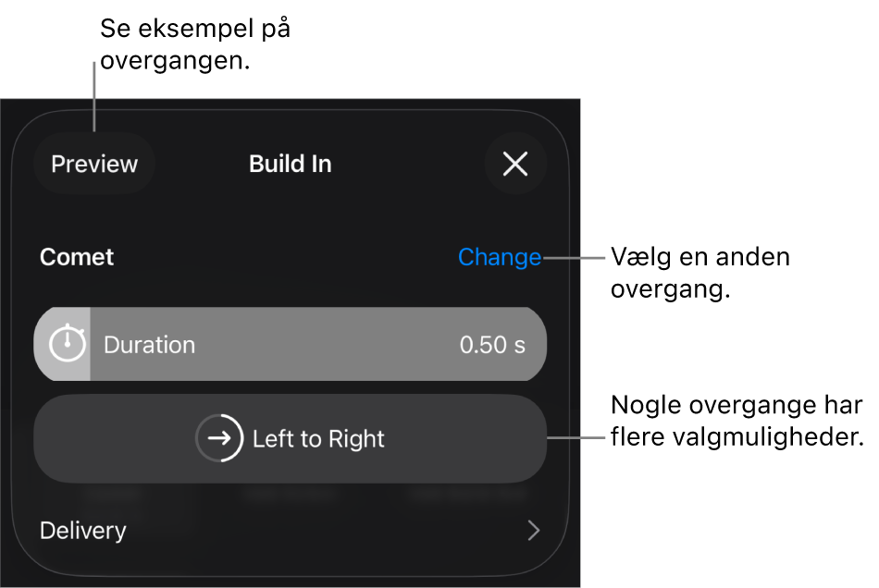Viewport: 879px width, 588px height.
Task: Tap the Preview button text
Action: click(x=93, y=164)
